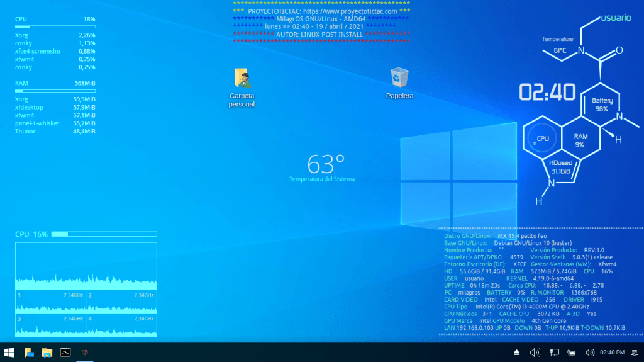This screenshot has height=362, width=644.
Task: Click the large 02:40 desktop clock widget
Action: (547, 93)
